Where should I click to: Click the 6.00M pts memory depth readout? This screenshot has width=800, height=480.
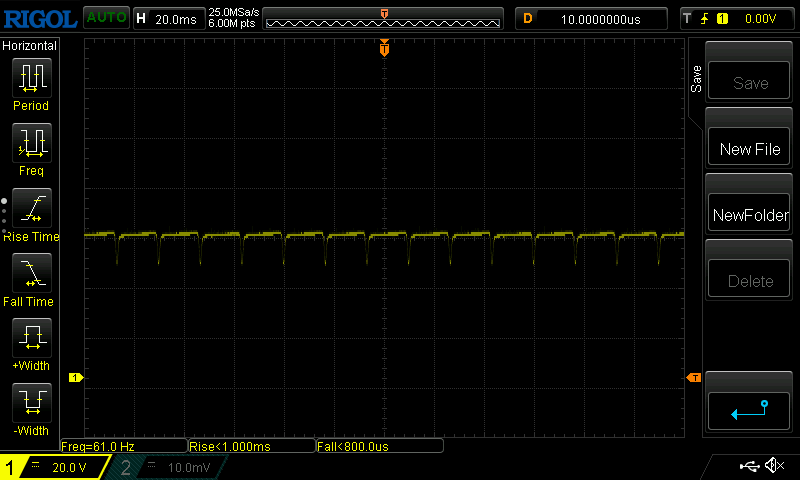point(232,23)
